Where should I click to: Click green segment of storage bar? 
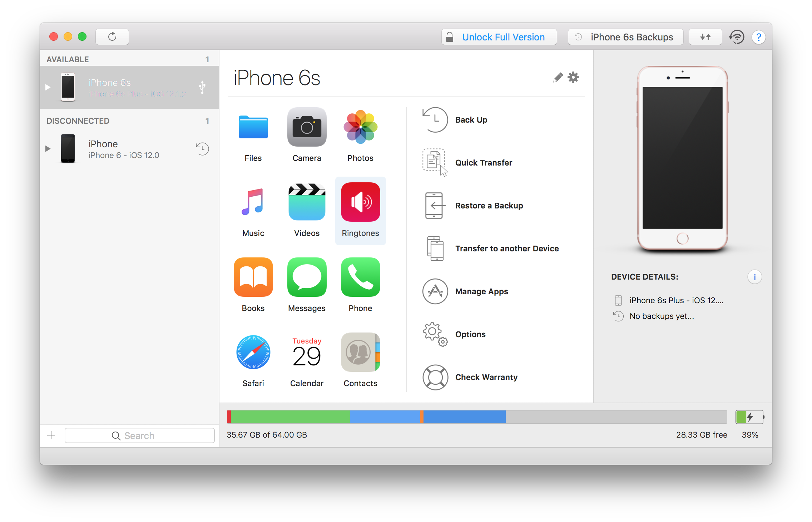[x=290, y=417]
